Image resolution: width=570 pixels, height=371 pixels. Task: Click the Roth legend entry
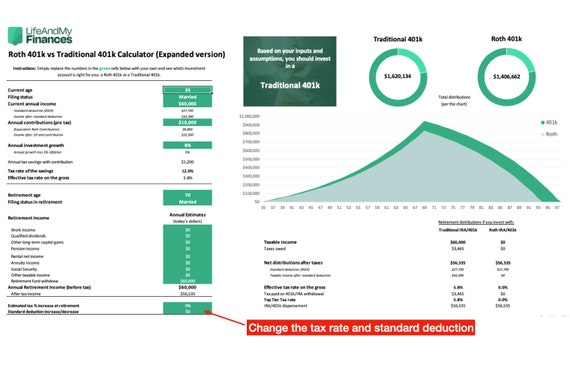pyautogui.click(x=549, y=134)
